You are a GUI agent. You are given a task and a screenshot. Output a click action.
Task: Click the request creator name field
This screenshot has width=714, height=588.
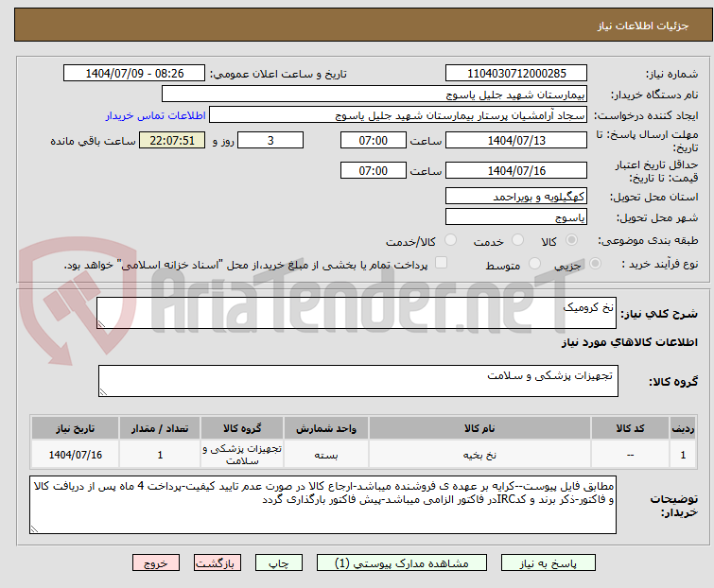[x=398, y=115]
